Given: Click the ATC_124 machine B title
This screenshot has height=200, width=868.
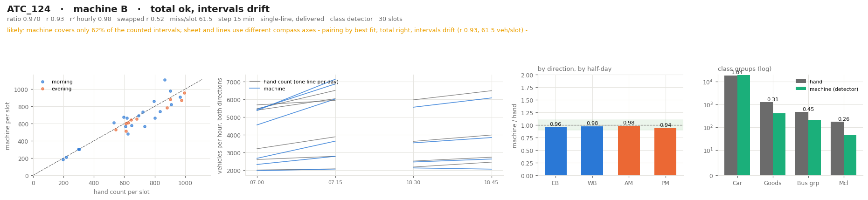Looking at the screenshot, I should [138, 9].
